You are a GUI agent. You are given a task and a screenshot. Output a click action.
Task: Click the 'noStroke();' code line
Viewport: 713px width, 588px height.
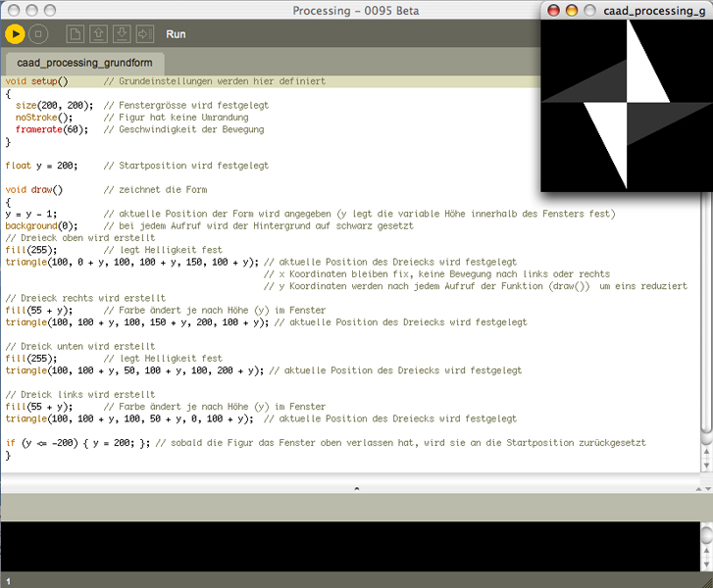pyautogui.click(x=44, y=118)
